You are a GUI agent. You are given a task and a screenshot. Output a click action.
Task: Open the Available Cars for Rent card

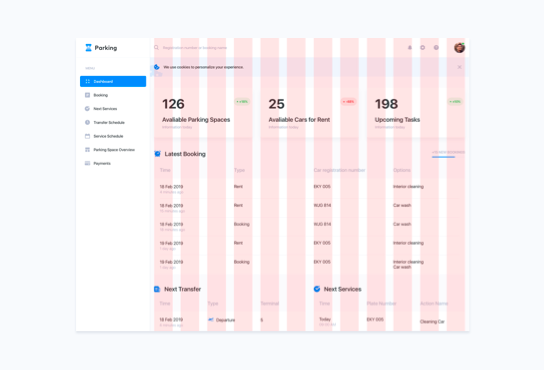pos(309,113)
